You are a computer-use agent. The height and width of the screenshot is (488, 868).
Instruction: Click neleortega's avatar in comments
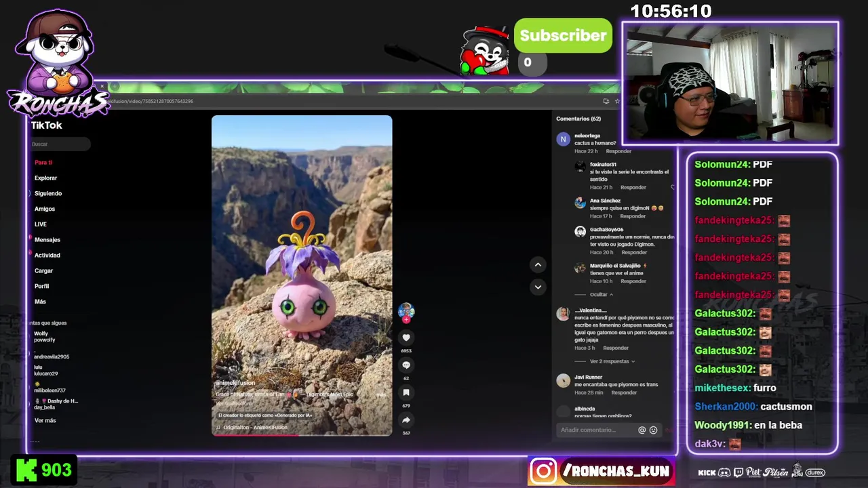point(563,139)
